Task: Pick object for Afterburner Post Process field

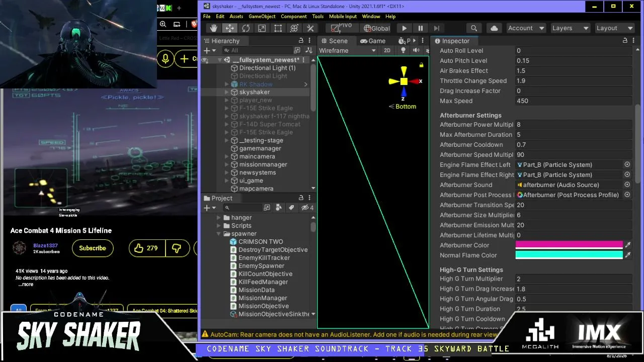Action: 627,195
